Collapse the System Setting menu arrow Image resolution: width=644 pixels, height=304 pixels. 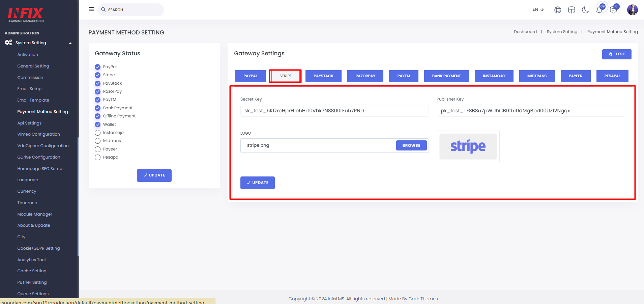70,43
